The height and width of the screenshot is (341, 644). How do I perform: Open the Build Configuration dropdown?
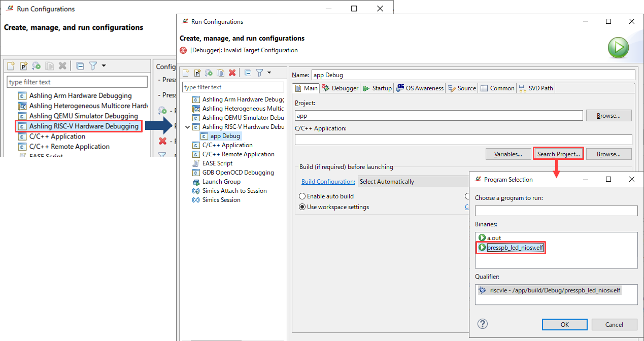pyautogui.click(x=414, y=182)
